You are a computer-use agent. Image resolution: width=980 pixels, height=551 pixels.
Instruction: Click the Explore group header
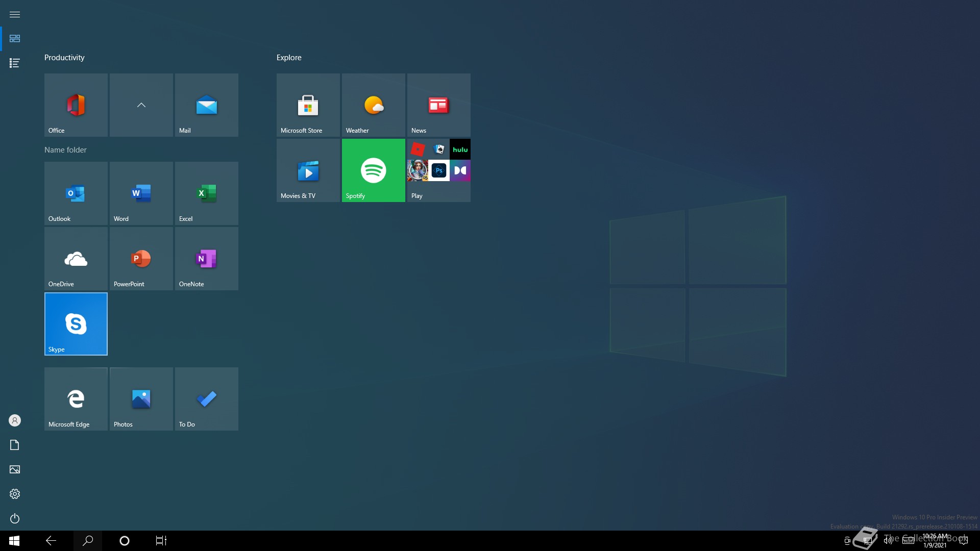coord(289,58)
